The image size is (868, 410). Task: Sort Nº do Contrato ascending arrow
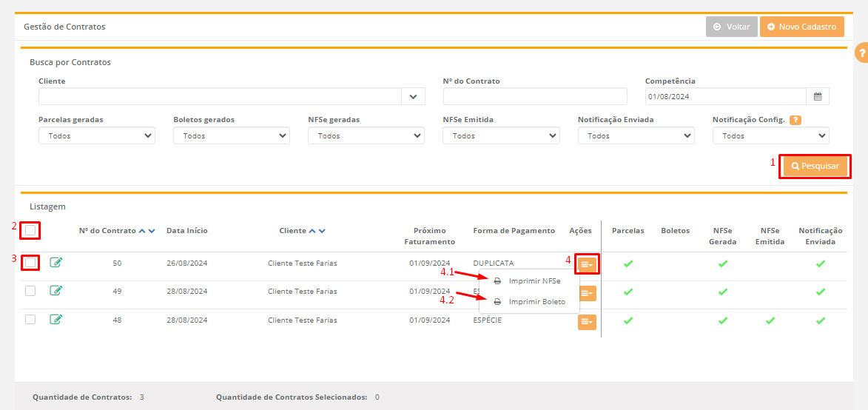(x=142, y=231)
